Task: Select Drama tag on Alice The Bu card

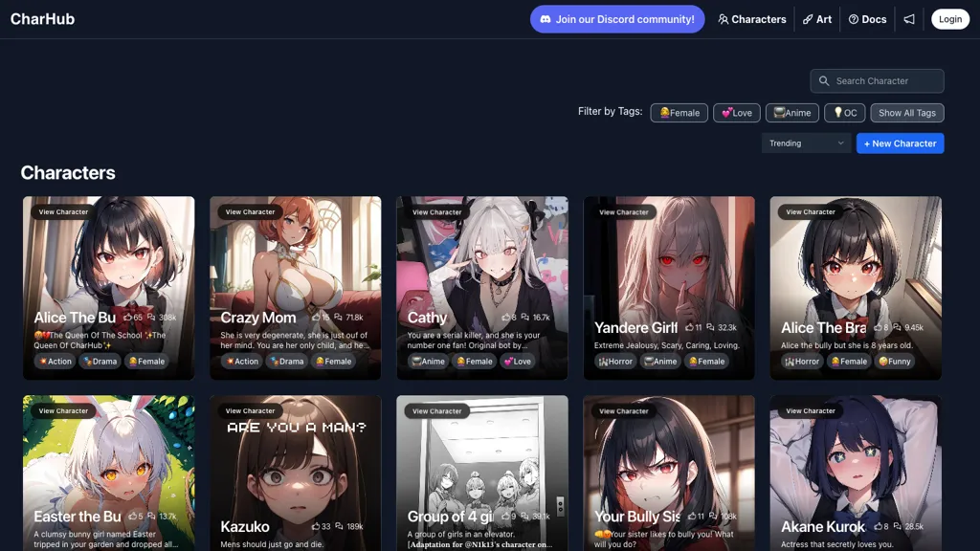Action: pyautogui.click(x=100, y=361)
